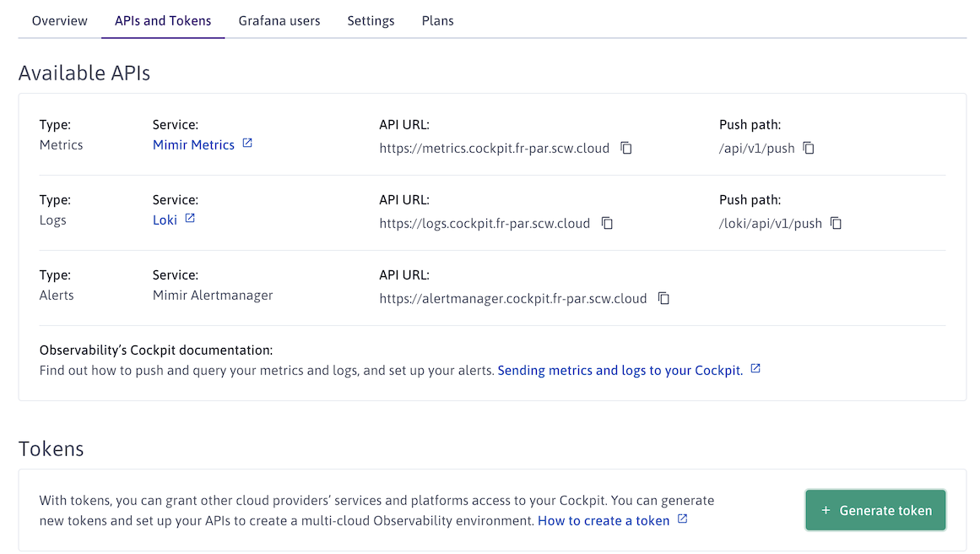
Task: Select the APIs and Tokens tab
Action: (163, 21)
